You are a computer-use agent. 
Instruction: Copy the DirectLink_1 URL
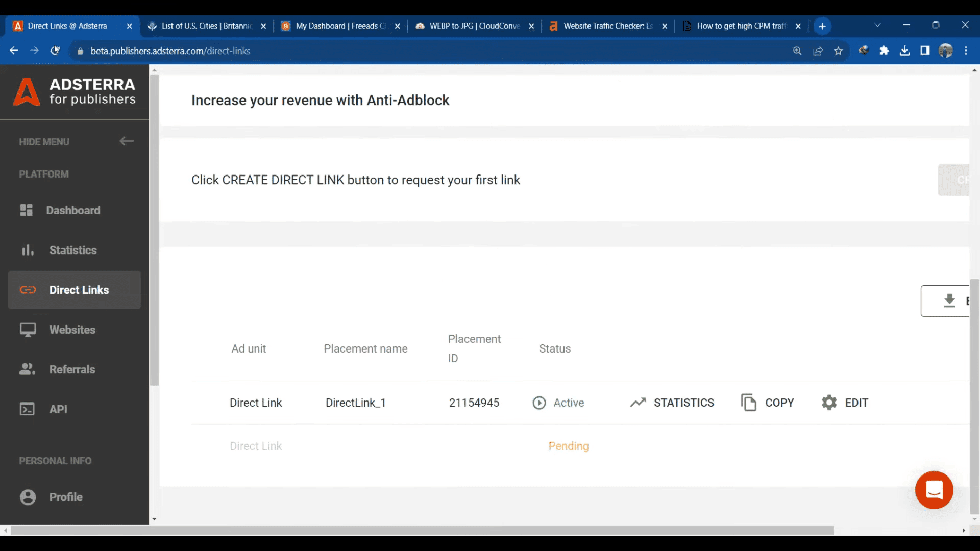point(767,403)
